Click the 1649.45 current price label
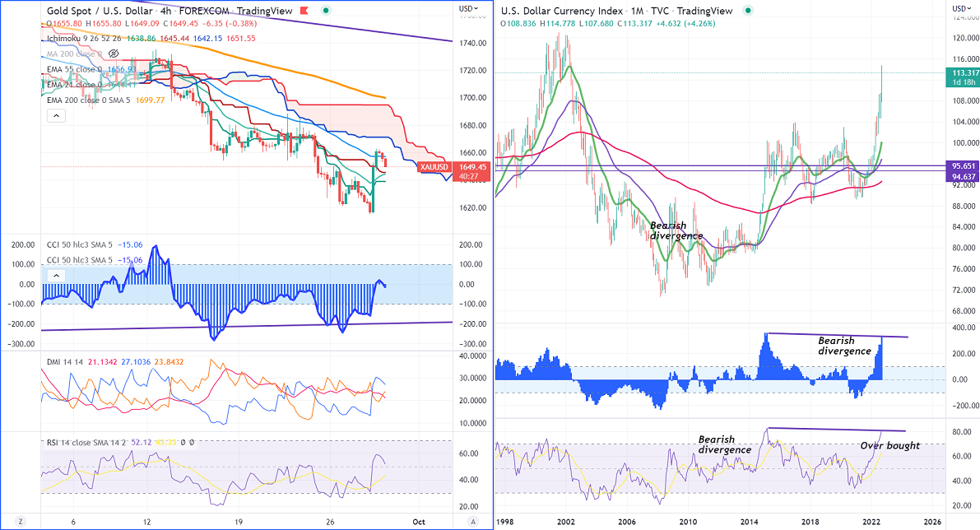This screenshot has width=980, height=530. coord(472,167)
